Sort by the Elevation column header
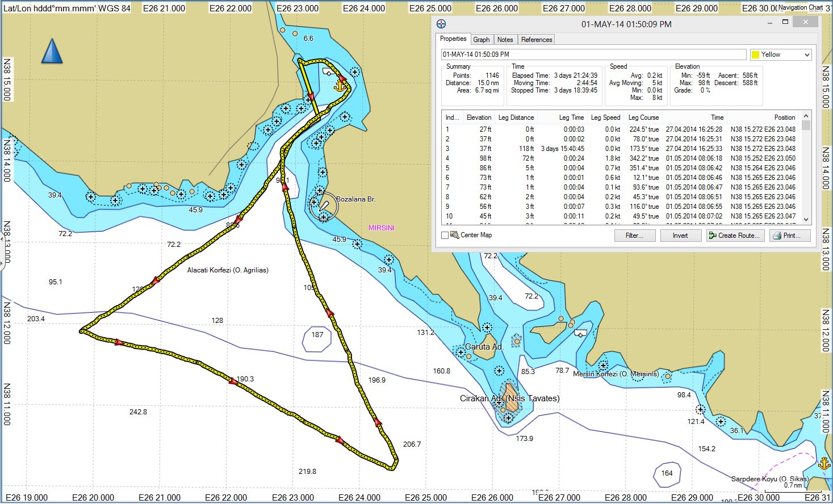Viewport: 833px width, 504px height. (479, 117)
